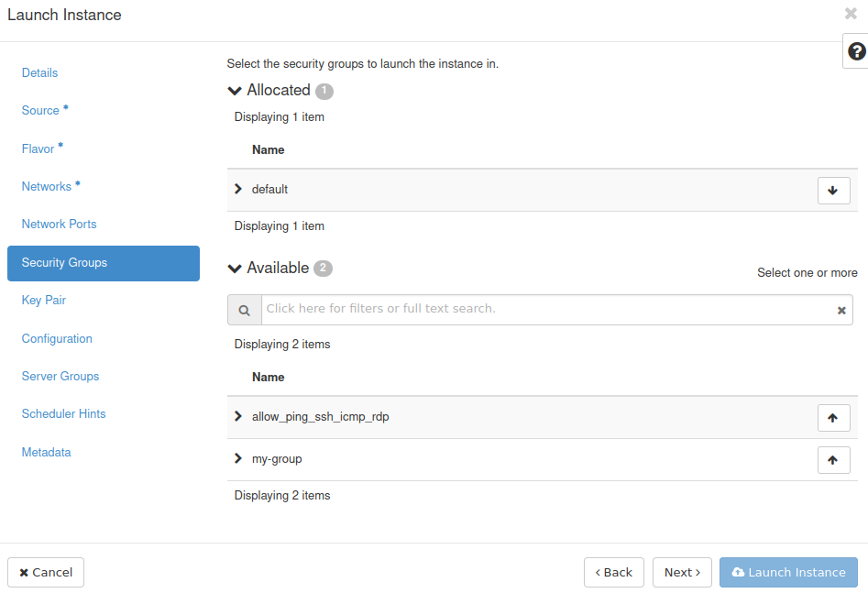Collapse the Available section
The height and width of the screenshot is (593, 868).
(x=235, y=268)
